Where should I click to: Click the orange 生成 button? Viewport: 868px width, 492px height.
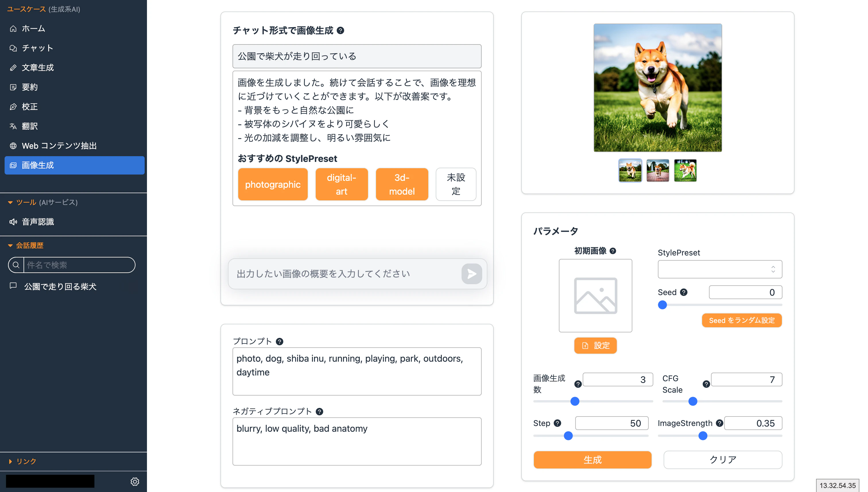pyautogui.click(x=592, y=460)
